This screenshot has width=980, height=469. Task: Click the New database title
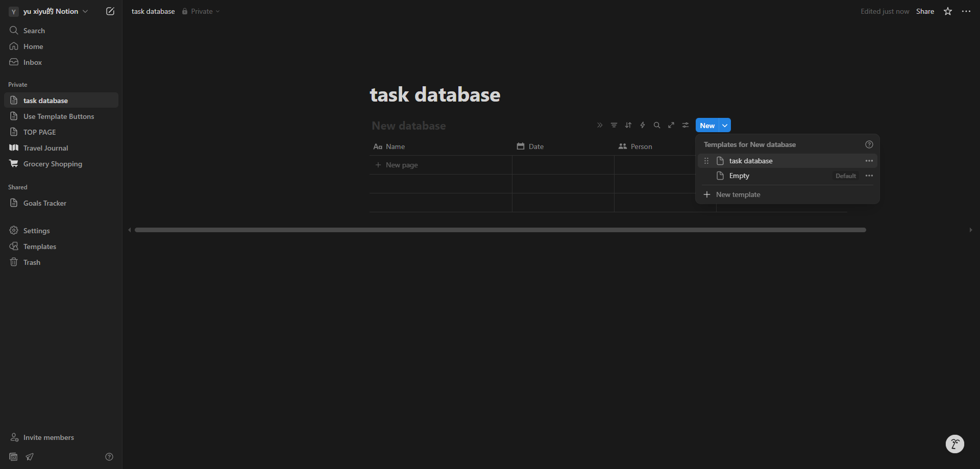pos(409,126)
